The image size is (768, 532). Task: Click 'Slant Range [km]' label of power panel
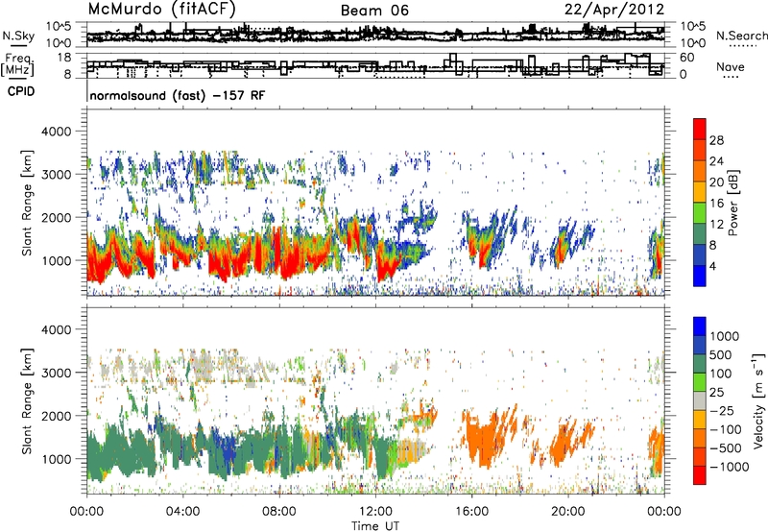[27, 203]
